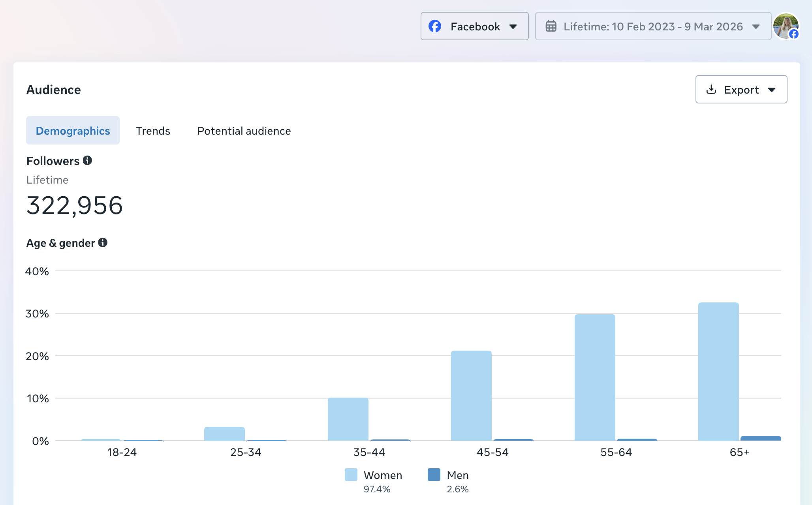Viewport: 812px width, 505px height.
Task: Click the Export button
Action: 741,89
